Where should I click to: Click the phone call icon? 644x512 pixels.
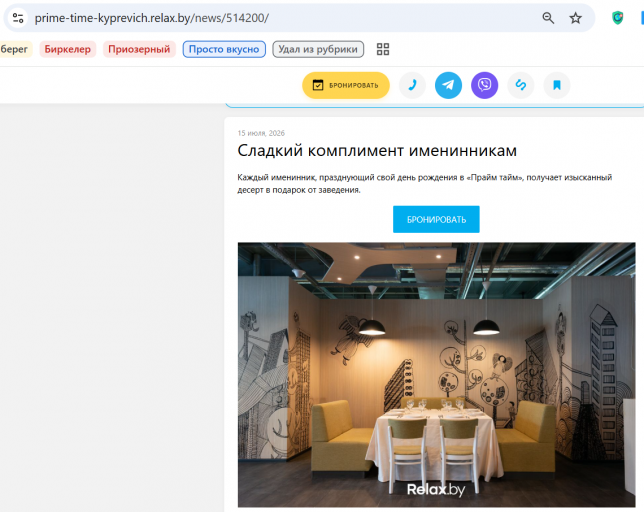412,85
